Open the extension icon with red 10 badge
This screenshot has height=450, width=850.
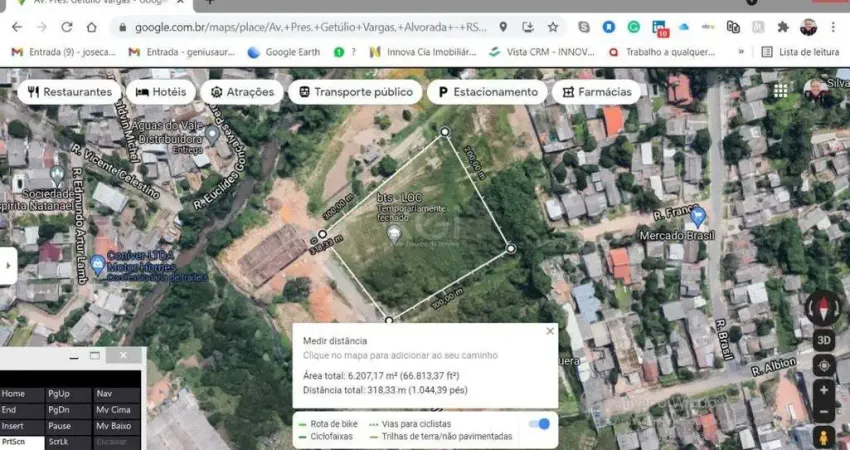(x=660, y=28)
